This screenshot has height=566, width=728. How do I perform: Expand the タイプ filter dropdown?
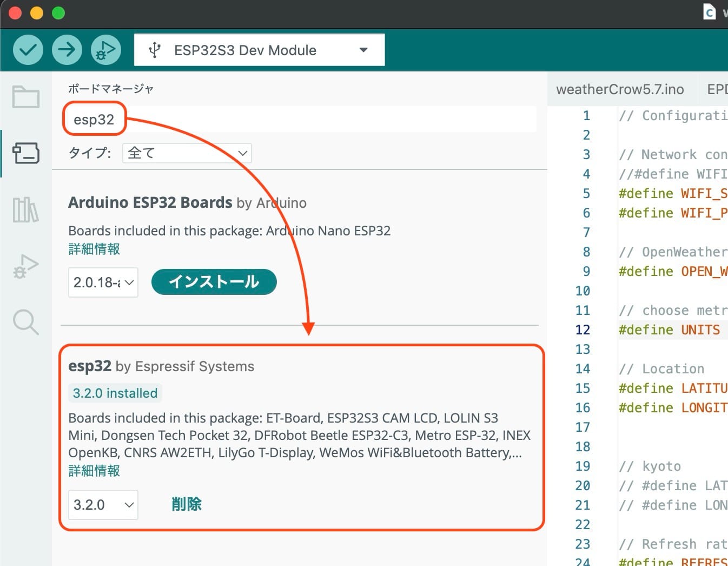pyautogui.click(x=187, y=153)
